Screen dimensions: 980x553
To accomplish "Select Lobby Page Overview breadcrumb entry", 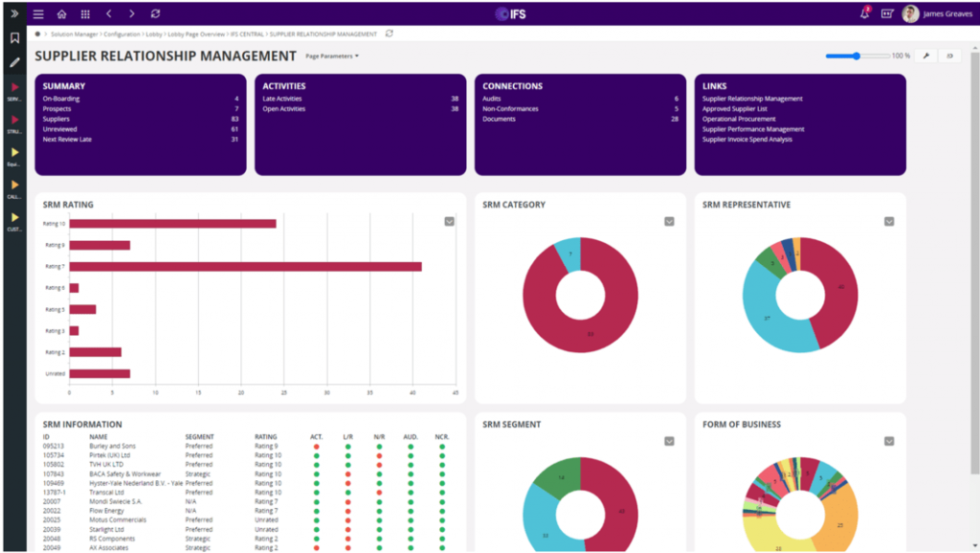I will point(198,33).
